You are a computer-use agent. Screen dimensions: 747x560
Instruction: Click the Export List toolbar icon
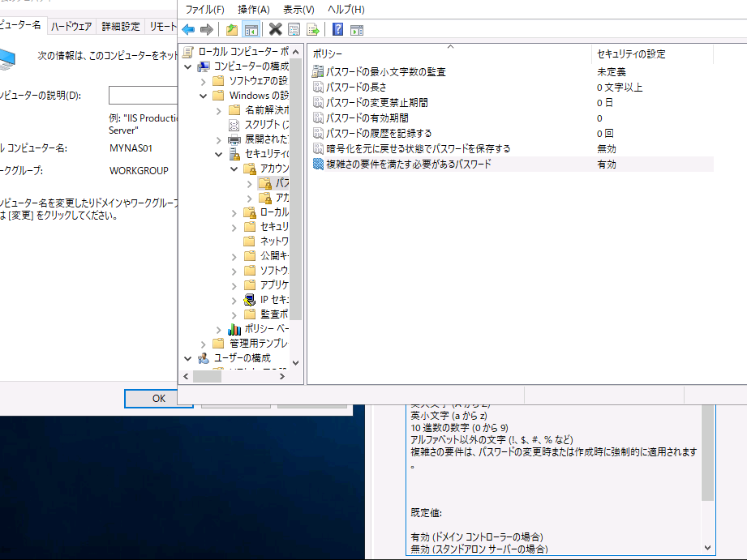click(312, 30)
